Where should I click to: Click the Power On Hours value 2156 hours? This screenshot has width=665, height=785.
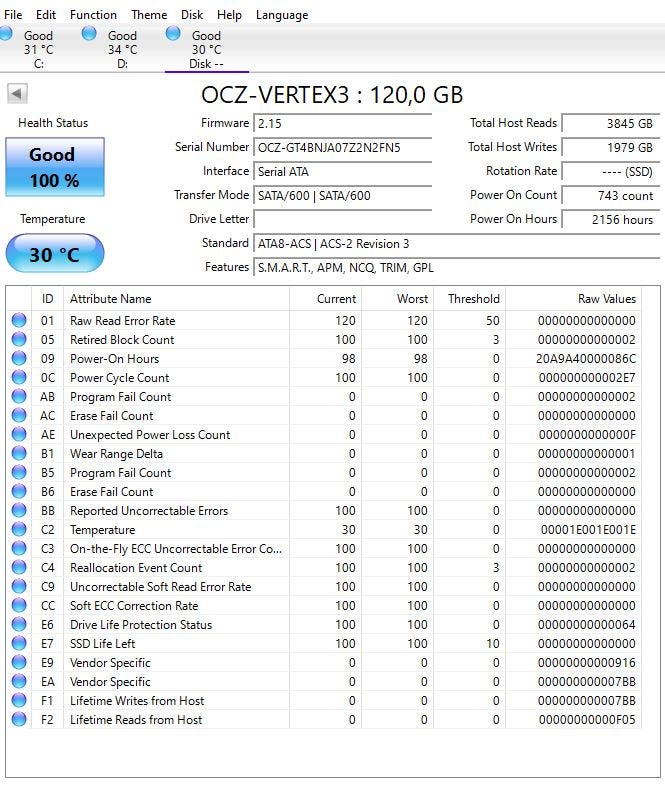(x=610, y=219)
